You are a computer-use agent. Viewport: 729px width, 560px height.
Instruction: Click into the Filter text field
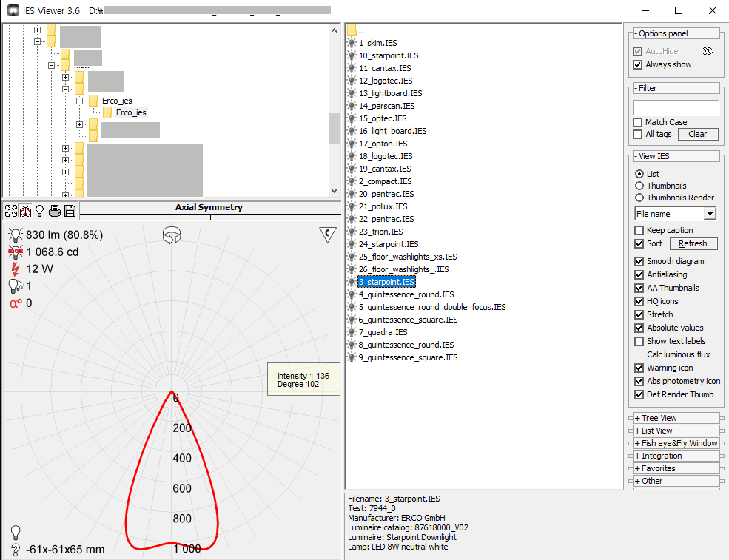pyautogui.click(x=676, y=108)
